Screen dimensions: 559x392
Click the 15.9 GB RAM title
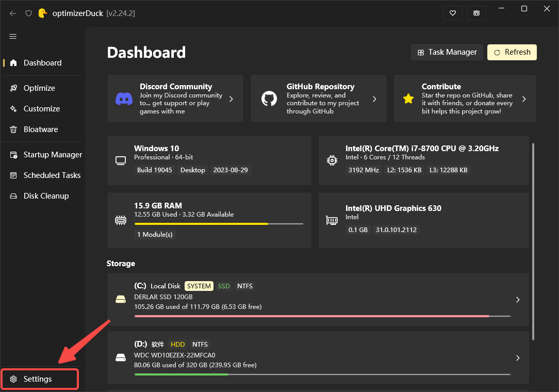158,206
